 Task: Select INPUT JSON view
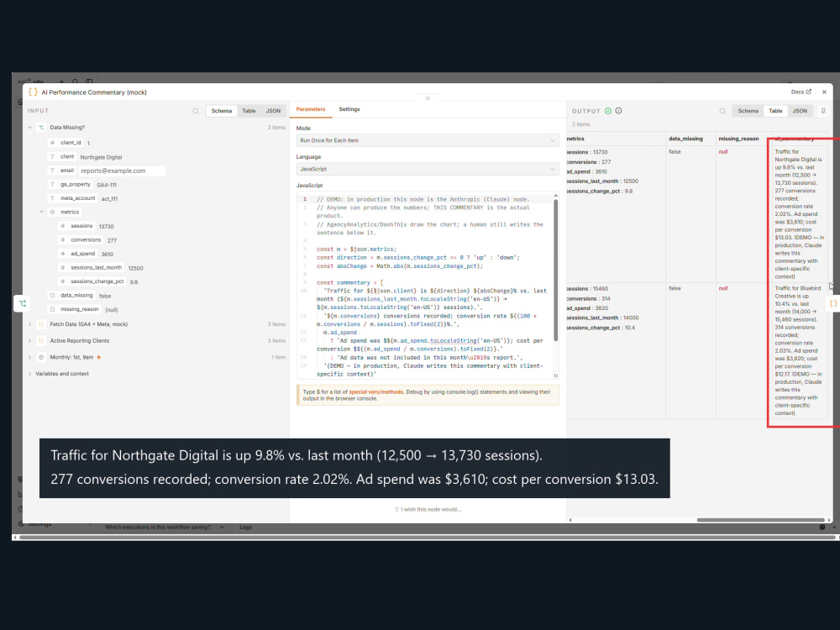[273, 111]
